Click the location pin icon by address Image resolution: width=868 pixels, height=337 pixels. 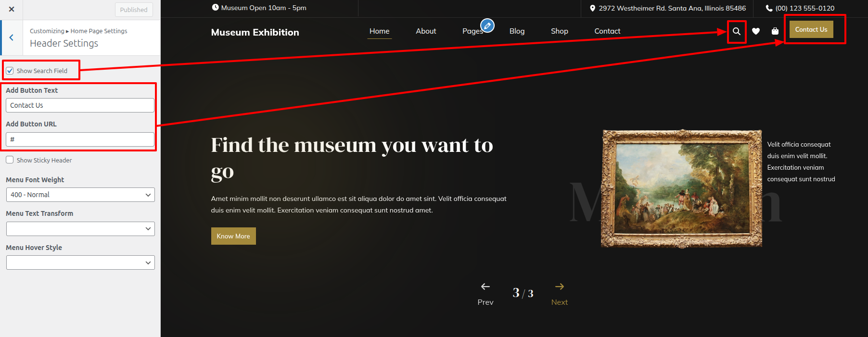593,8
